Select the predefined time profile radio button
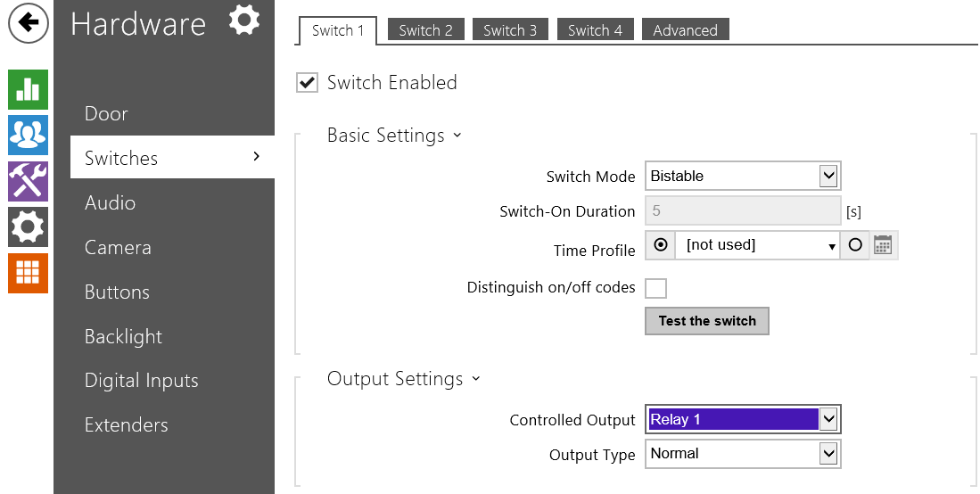 click(661, 245)
